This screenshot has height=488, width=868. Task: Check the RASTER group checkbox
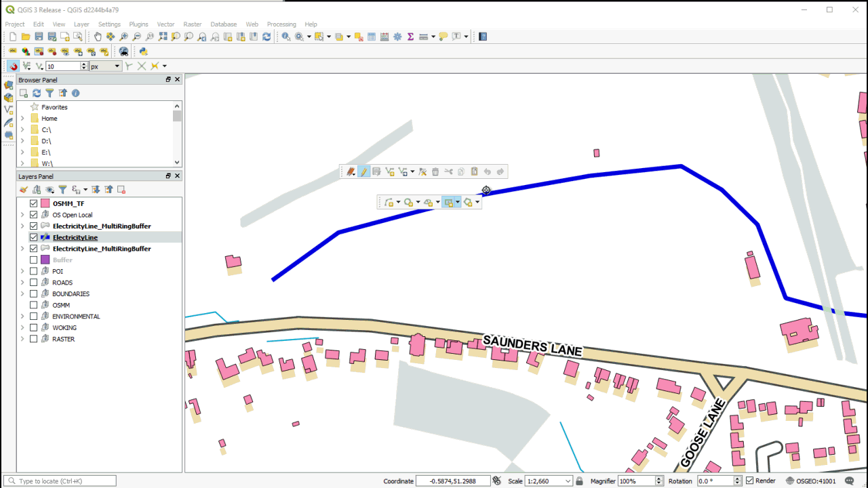(x=34, y=339)
